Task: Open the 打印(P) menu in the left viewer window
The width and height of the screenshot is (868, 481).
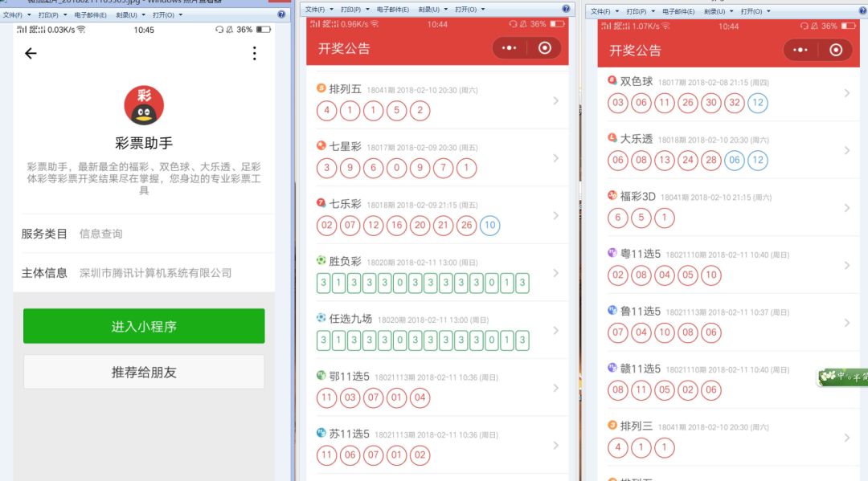Action: [x=52, y=15]
